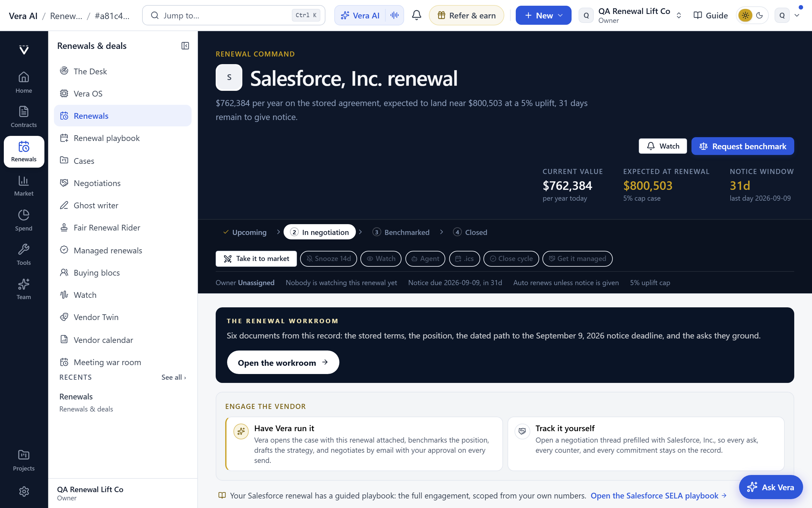The width and height of the screenshot is (812, 508).
Task: Click Take it to market
Action: click(x=256, y=259)
